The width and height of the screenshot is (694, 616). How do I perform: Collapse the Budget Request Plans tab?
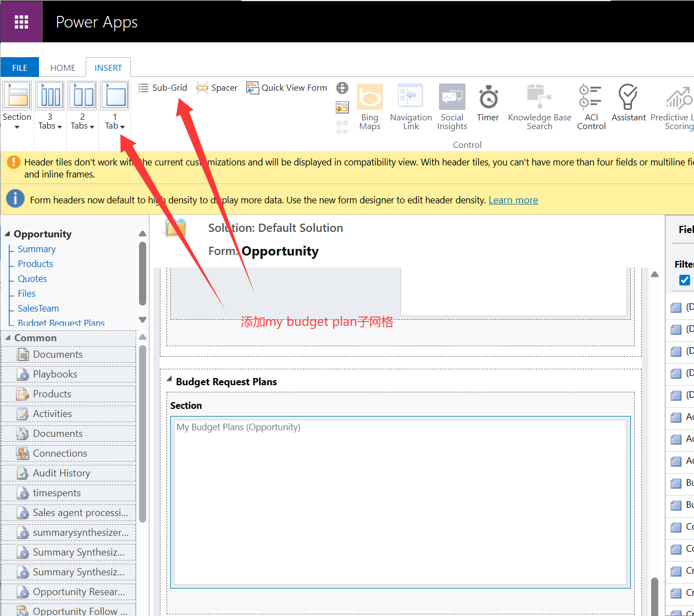169,379
